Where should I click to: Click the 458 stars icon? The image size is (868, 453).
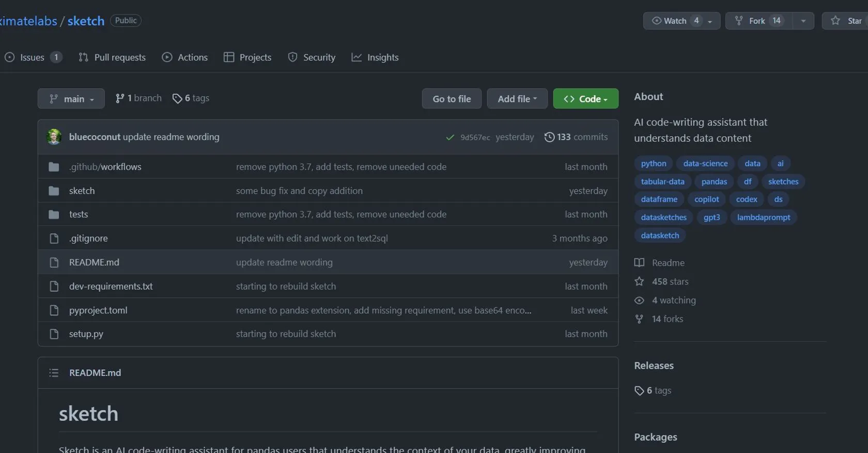coord(639,281)
